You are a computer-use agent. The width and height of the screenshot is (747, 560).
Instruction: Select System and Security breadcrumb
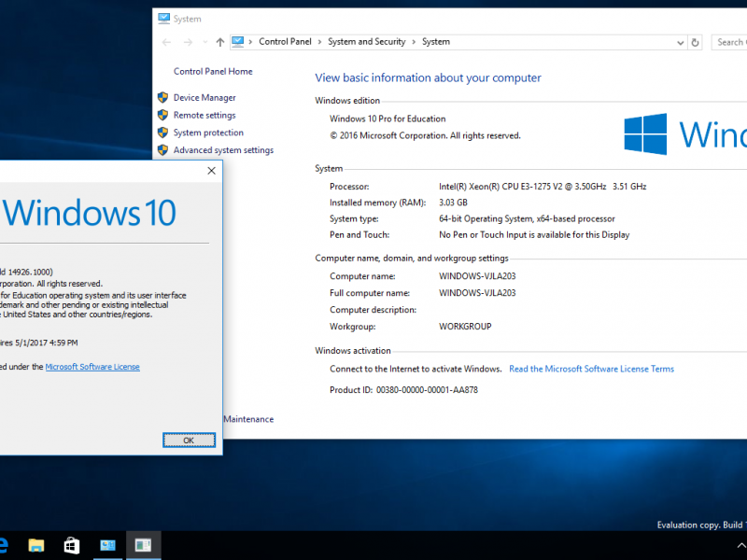366,42
